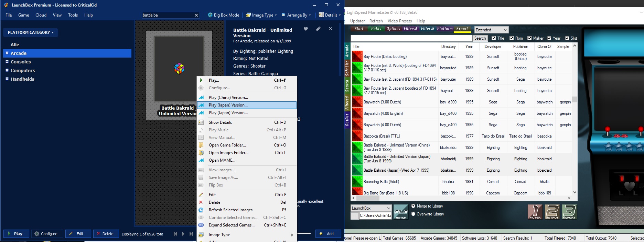This screenshot has width=644, height=242.
Task: Click the Big Box Mode cube icon
Action: click(210, 15)
